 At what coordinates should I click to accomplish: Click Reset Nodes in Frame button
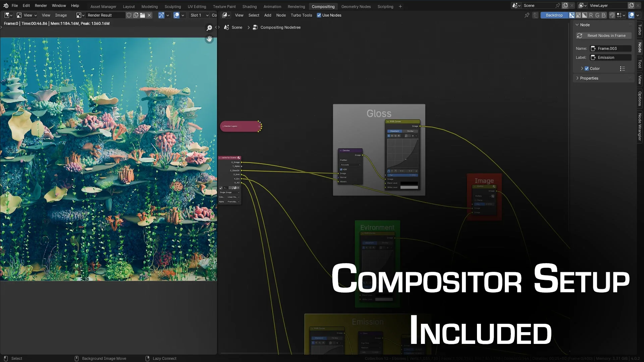click(603, 36)
